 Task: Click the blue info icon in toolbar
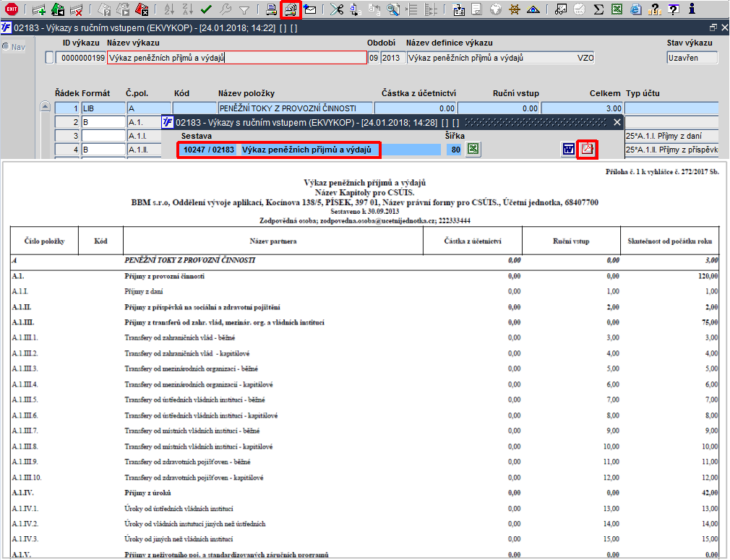point(692,10)
